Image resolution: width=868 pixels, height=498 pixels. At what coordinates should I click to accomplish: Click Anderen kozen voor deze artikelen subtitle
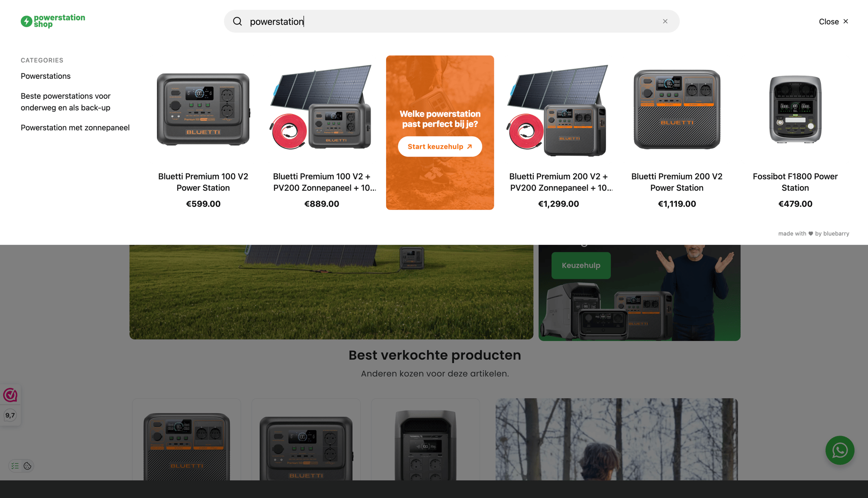[435, 374]
